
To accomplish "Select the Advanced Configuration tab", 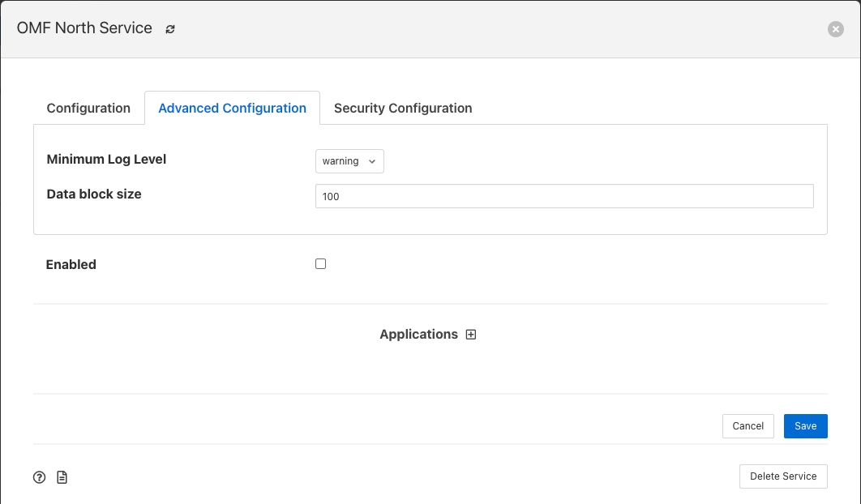I will pyautogui.click(x=232, y=108).
